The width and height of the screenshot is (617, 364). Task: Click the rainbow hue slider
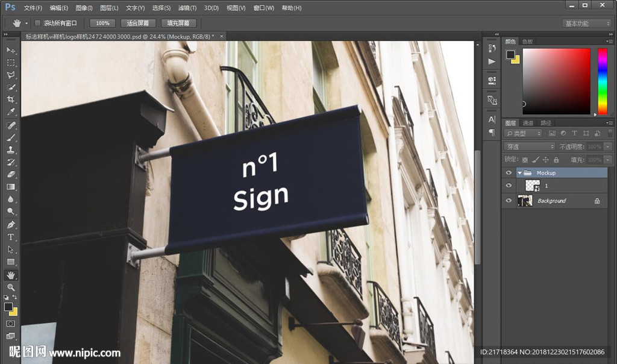click(603, 81)
